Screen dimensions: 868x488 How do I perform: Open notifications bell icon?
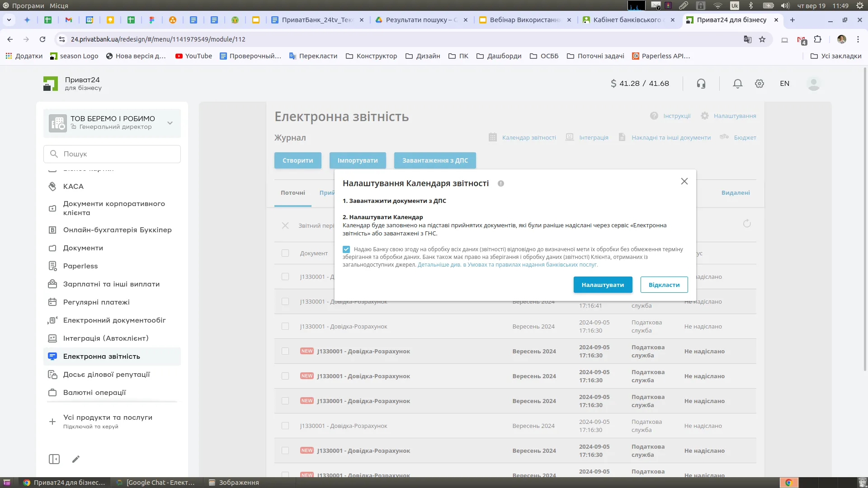[x=737, y=84]
